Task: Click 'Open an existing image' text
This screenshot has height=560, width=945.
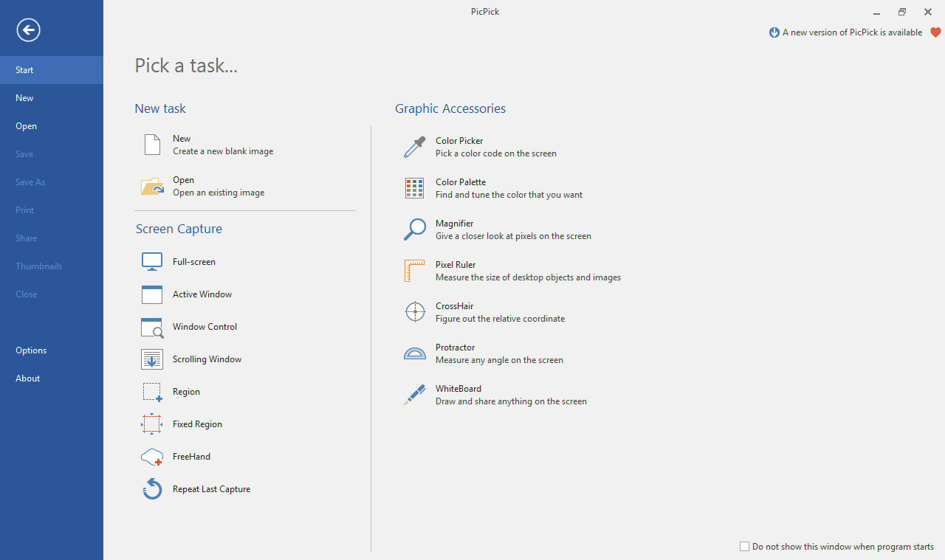Action: (219, 193)
